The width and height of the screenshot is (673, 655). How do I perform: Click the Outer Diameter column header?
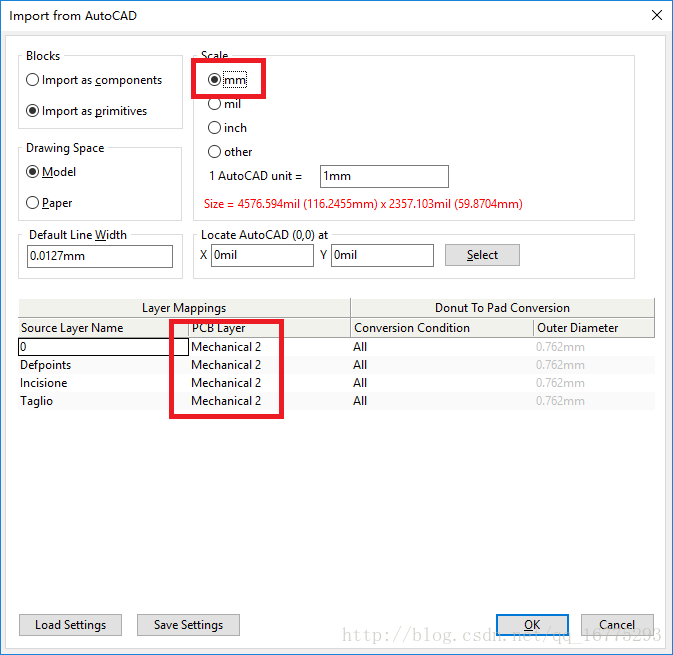click(x=594, y=328)
